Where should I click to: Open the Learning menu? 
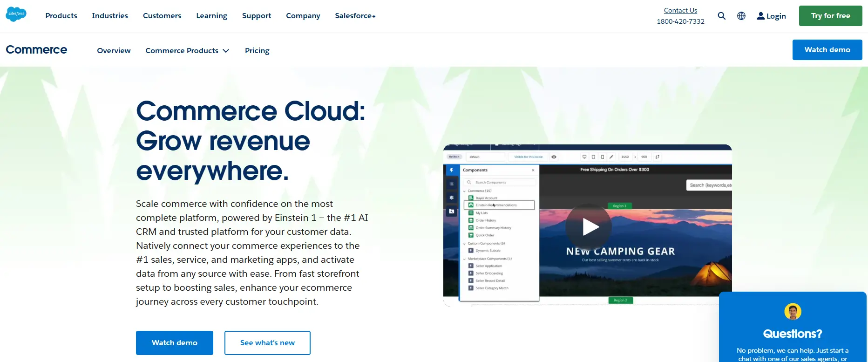click(x=212, y=16)
